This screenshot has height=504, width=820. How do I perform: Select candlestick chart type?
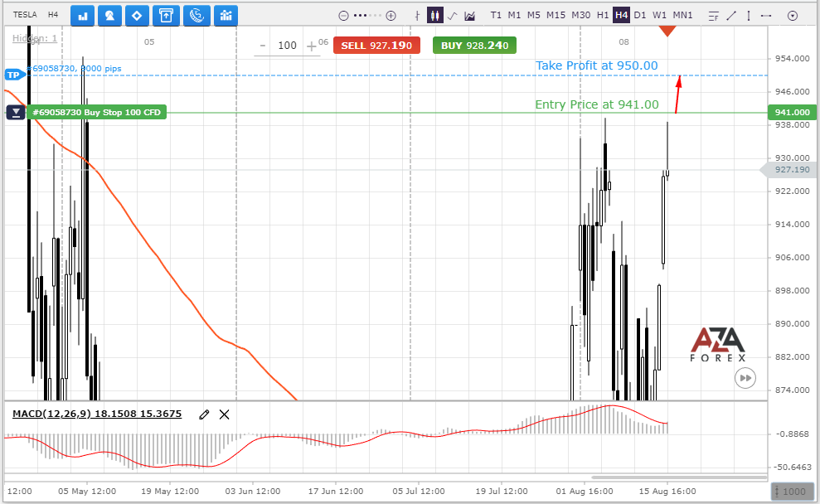[434, 15]
